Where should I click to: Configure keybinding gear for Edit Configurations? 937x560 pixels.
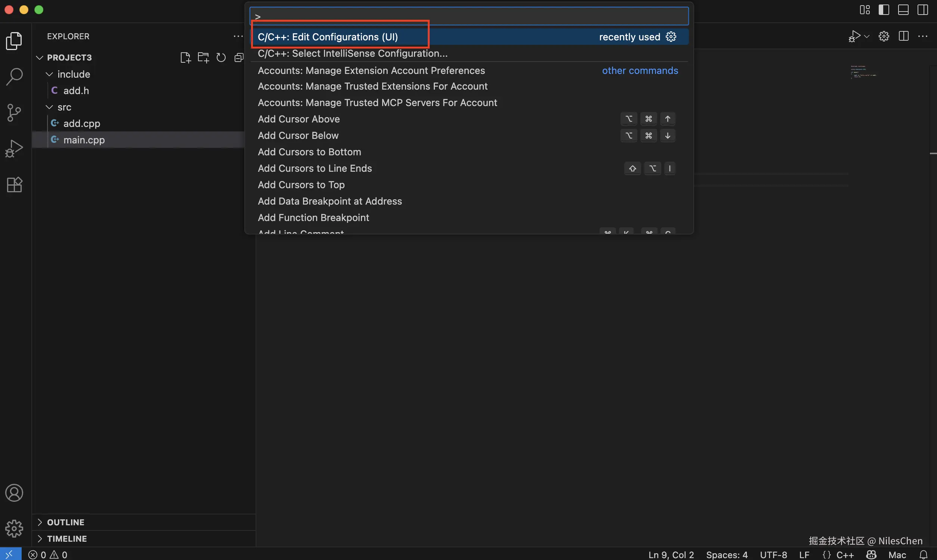point(671,37)
